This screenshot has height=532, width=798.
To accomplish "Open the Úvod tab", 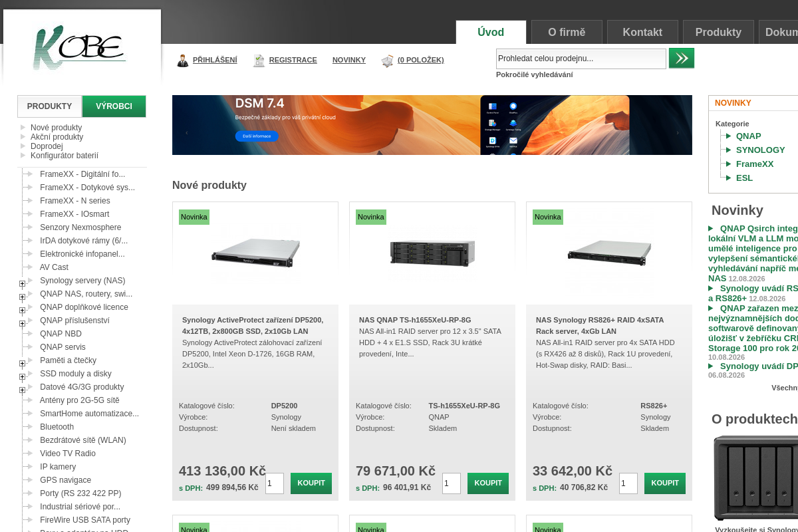I will [491, 32].
